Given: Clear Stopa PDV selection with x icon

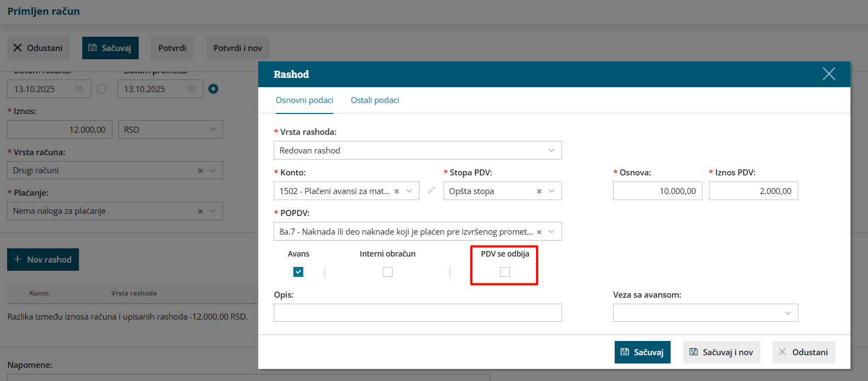Looking at the screenshot, I should point(539,191).
